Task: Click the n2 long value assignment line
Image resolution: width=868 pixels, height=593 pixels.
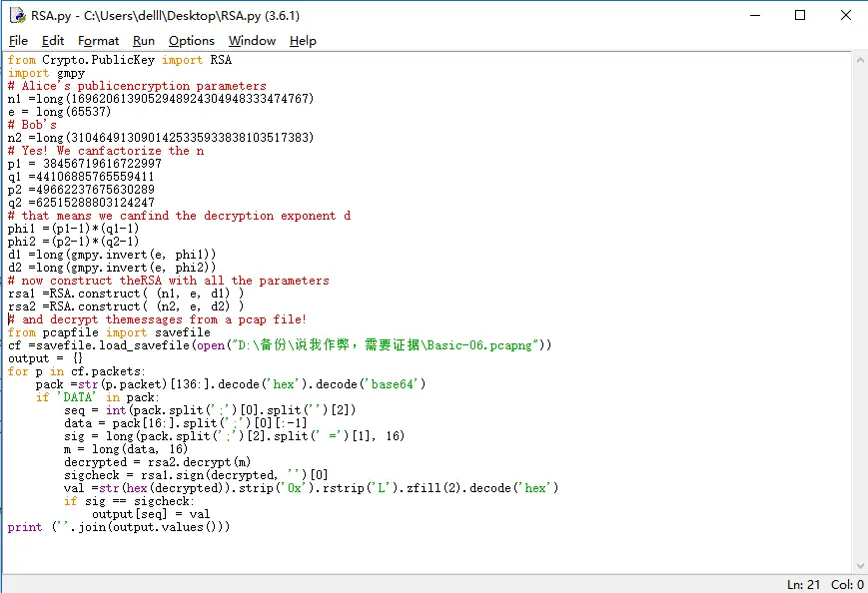Action: click(x=161, y=138)
